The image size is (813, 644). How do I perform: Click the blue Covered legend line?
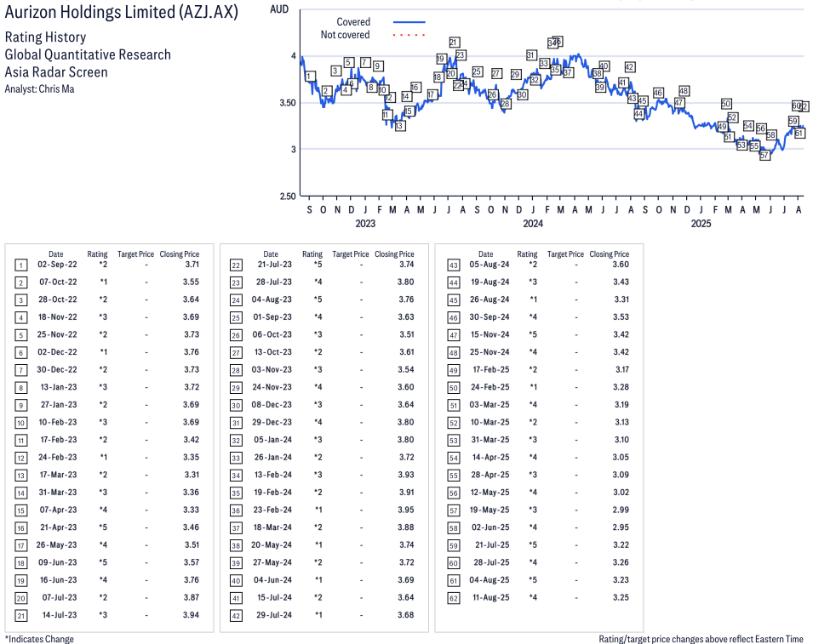tap(409, 22)
